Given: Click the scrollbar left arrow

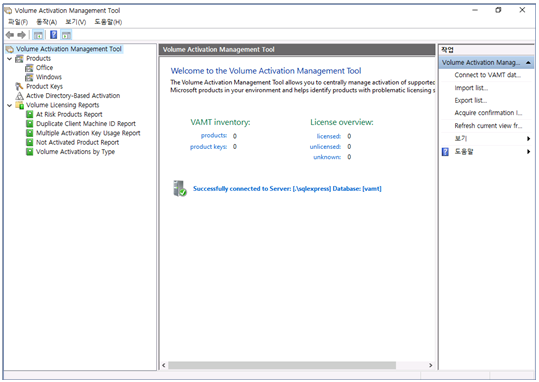Looking at the screenshot, I should [x=164, y=365].
